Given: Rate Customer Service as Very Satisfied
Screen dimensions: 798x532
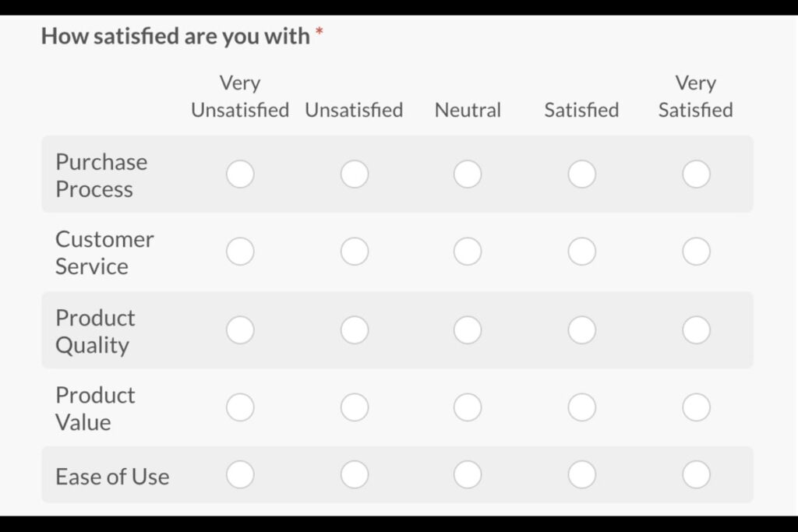Looking at the screenshot, I should click(696, 252).
